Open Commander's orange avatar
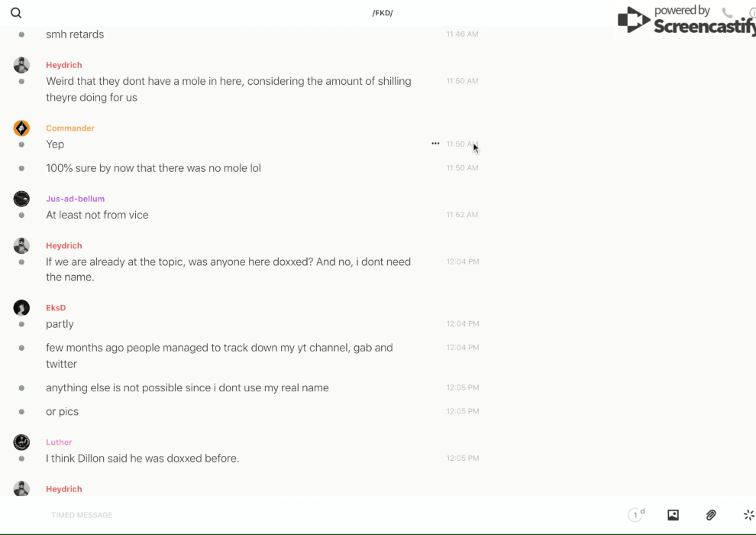This screenshot has height=535, width=756. coord(21,128)
